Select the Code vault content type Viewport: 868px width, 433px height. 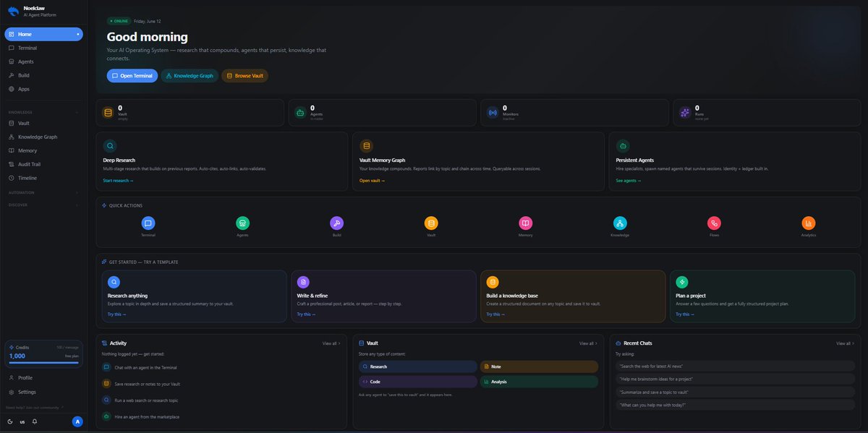[418, 382]
